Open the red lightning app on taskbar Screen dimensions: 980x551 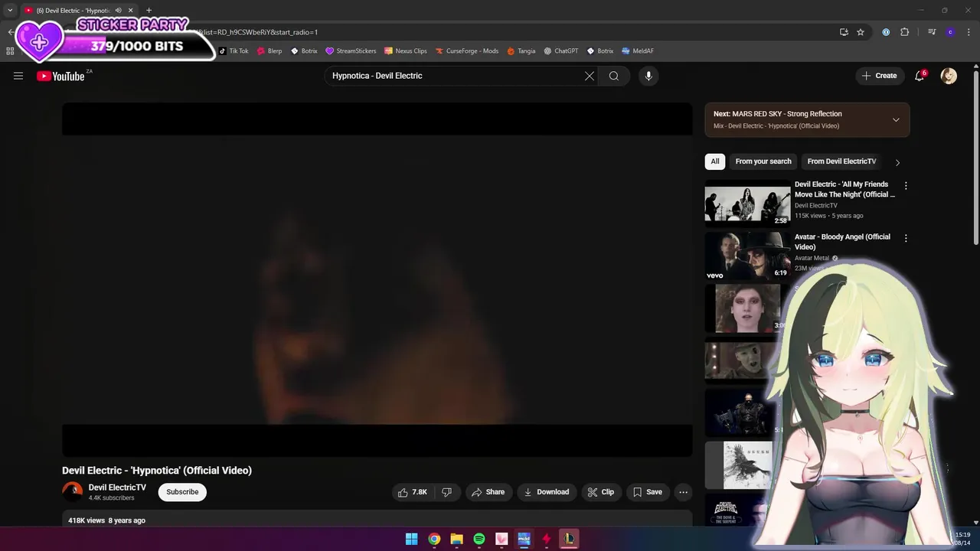click(x=546, y=539)
